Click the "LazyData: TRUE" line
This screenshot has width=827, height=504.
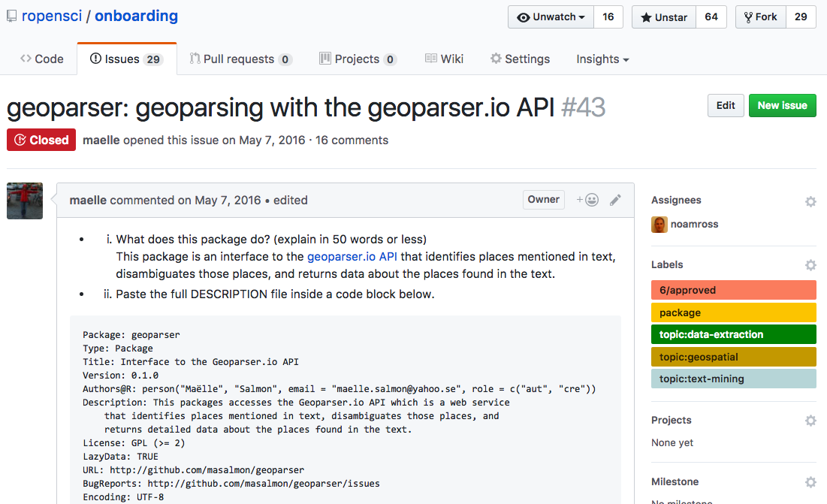pos(120,457)
